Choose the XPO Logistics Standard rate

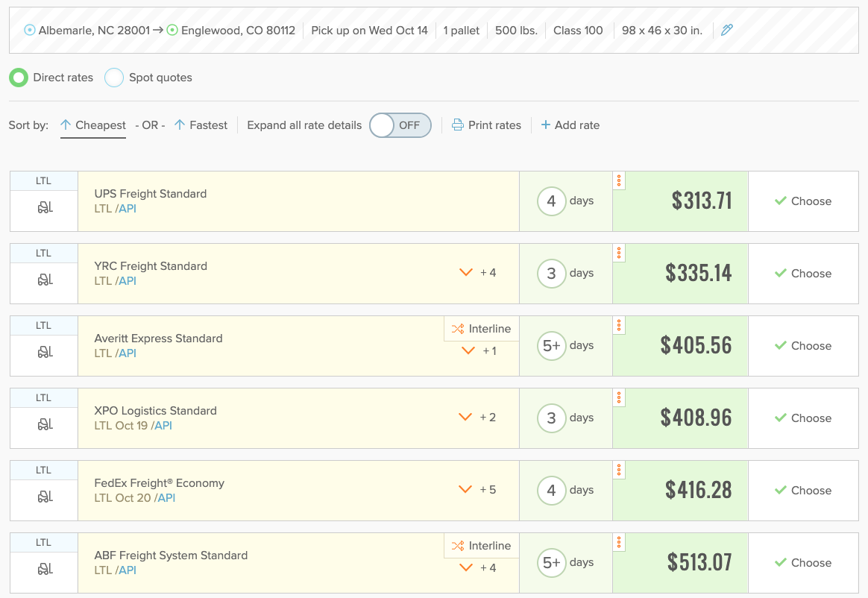click(803, 418)
